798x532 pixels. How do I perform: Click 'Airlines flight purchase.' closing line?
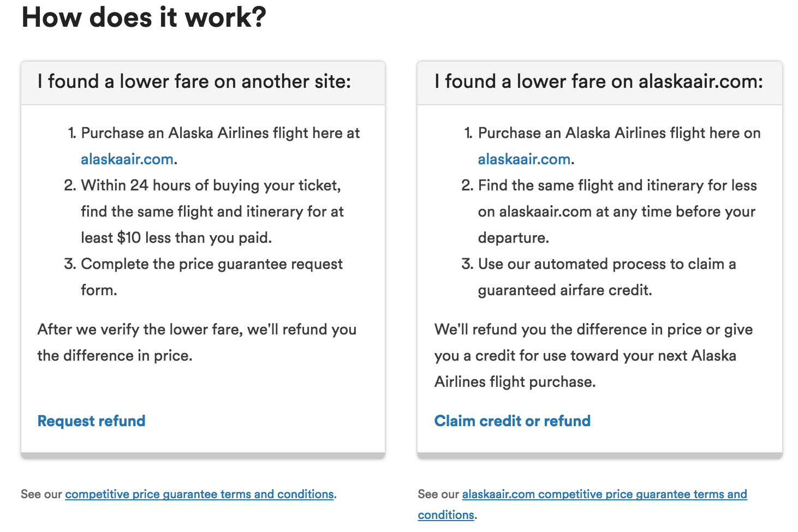point(515,382)
